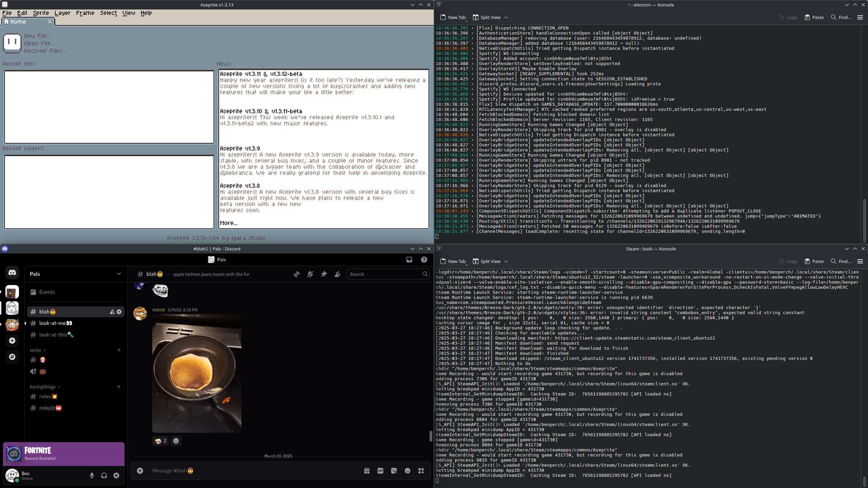
Task: Click Recover Files link in Aseprite
Action: 45,51
